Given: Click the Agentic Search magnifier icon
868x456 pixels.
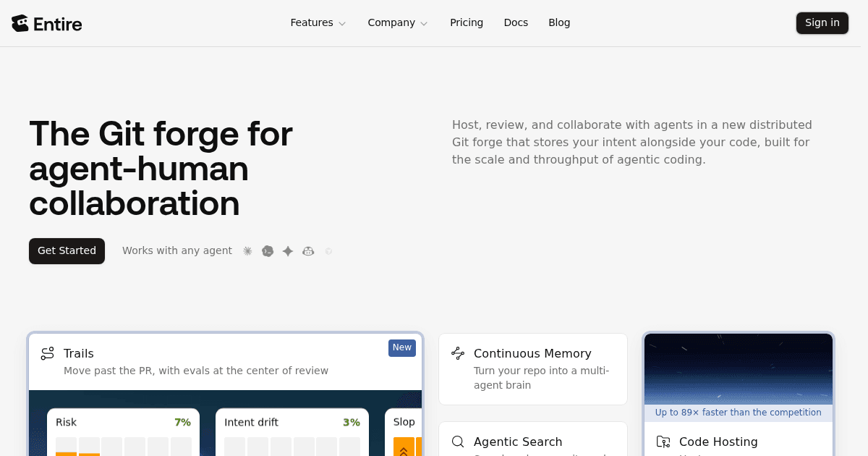Looking at the screenshot, I should point(458,442).
